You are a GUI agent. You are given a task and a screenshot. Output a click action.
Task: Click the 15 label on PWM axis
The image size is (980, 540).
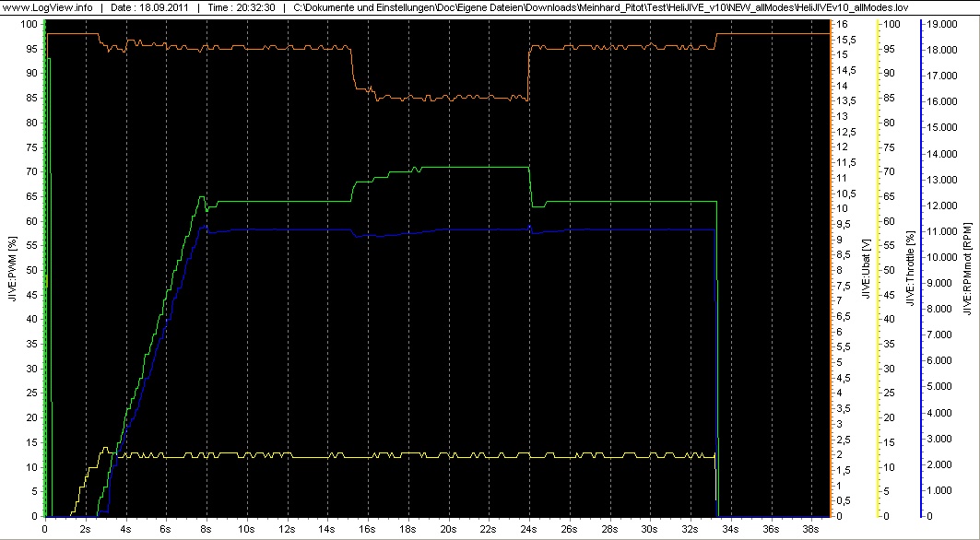tap(33, 442)
